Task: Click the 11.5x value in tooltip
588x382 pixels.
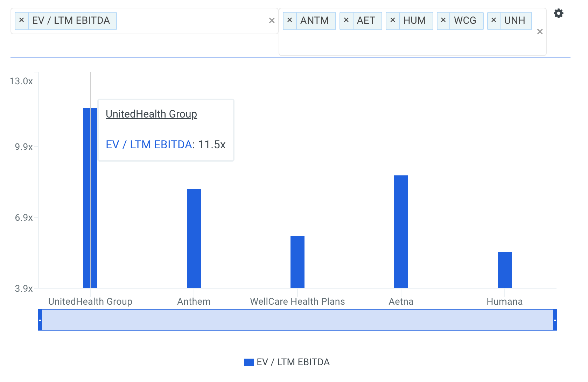Action: (212, 144)
